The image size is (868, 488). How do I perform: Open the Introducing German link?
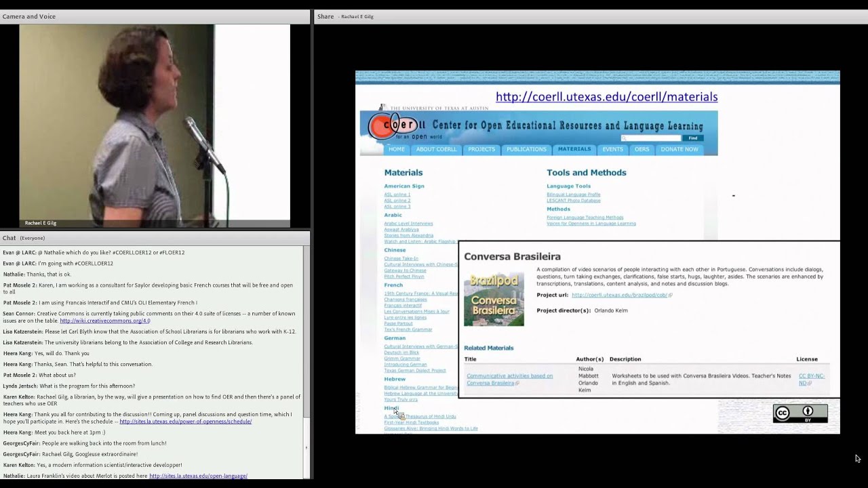(x=406, y=365)
